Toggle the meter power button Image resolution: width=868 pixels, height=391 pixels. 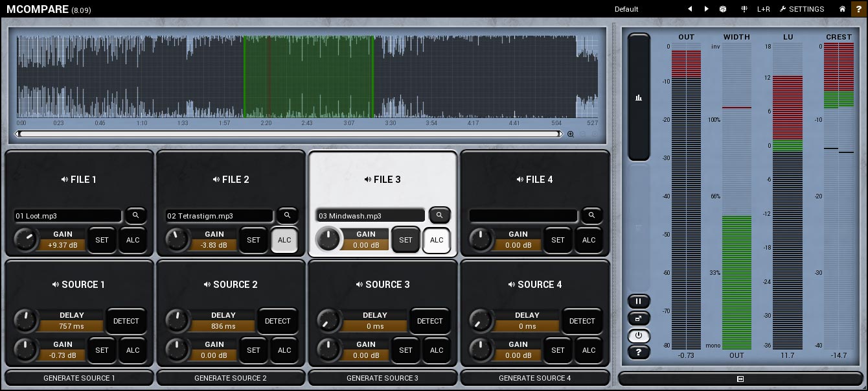(x=639, y=335)
